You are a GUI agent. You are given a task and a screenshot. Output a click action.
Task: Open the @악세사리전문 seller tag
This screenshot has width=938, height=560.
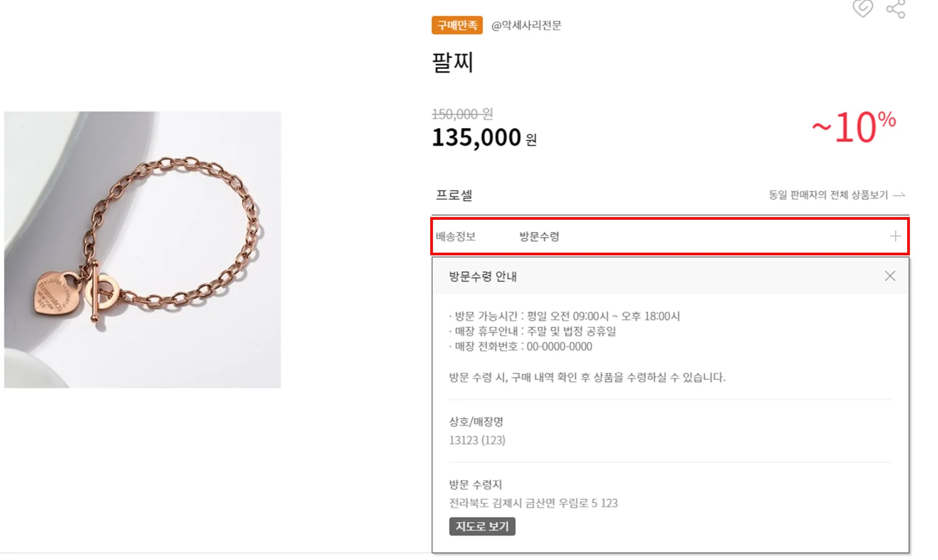click(526, 25)
